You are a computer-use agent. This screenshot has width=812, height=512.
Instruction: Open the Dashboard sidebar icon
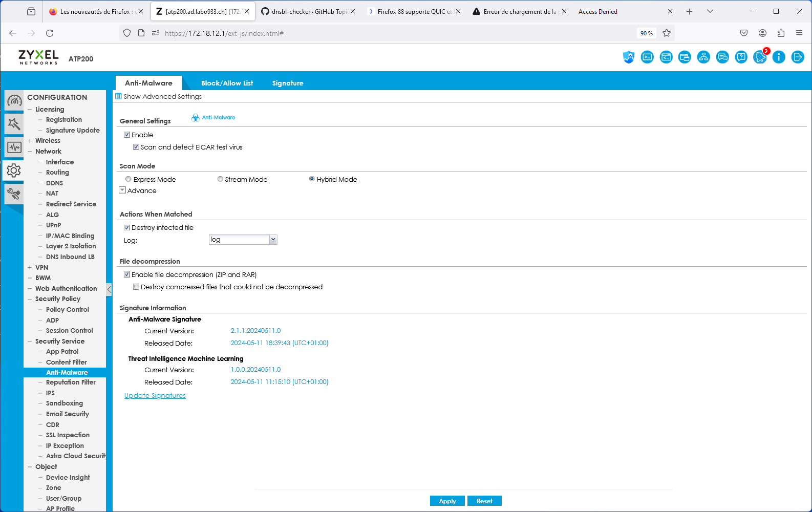tap(14, 100)
